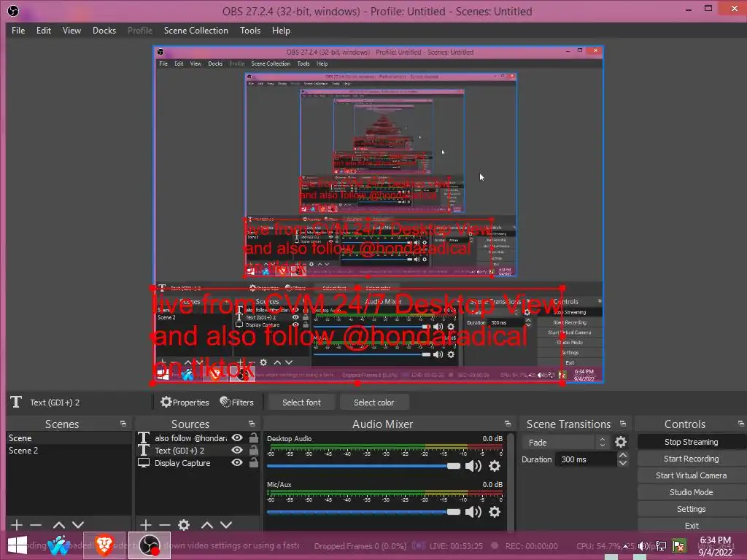
Task: Mute the Desktop Audio speaker icon
Action: 473,466
